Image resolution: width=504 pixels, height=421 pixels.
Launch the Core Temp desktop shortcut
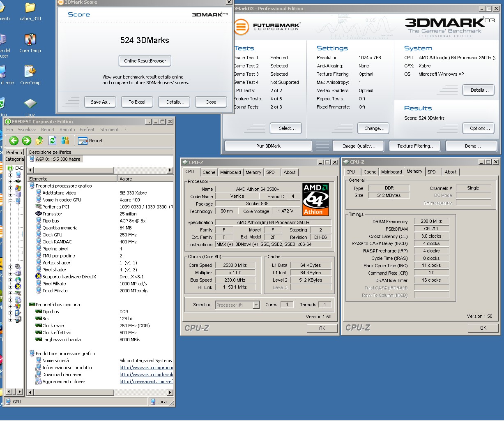point(30,44)
